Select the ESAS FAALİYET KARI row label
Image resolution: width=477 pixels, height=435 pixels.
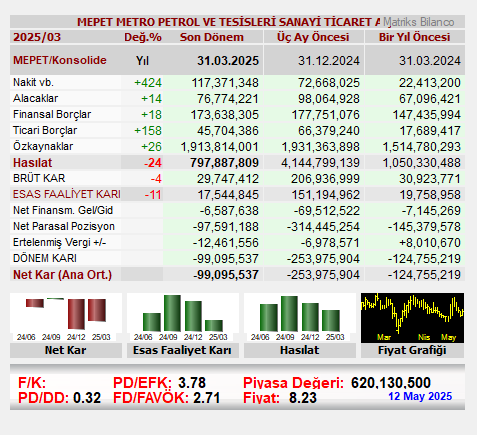coord(67,194)
